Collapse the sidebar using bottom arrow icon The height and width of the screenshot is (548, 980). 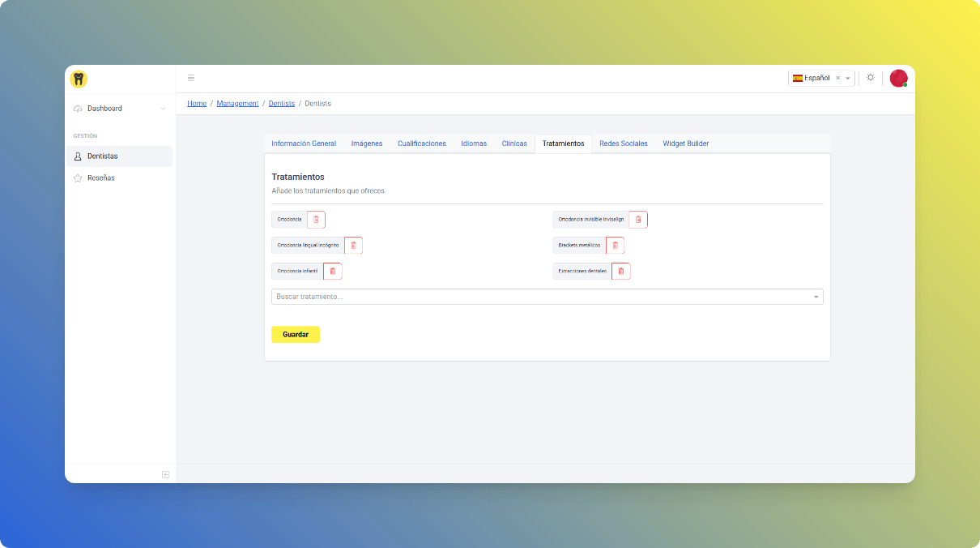pos(165,474)
